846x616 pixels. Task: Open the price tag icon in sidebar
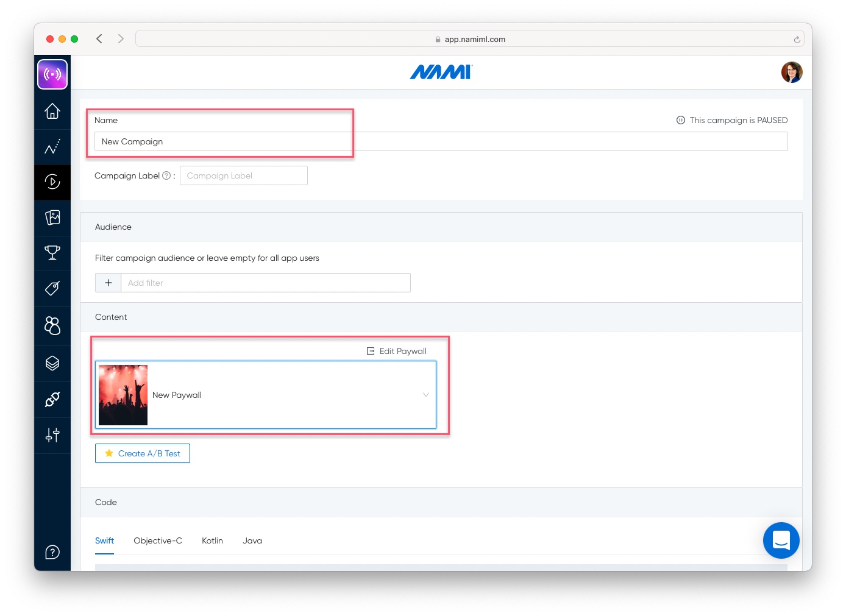52,288
